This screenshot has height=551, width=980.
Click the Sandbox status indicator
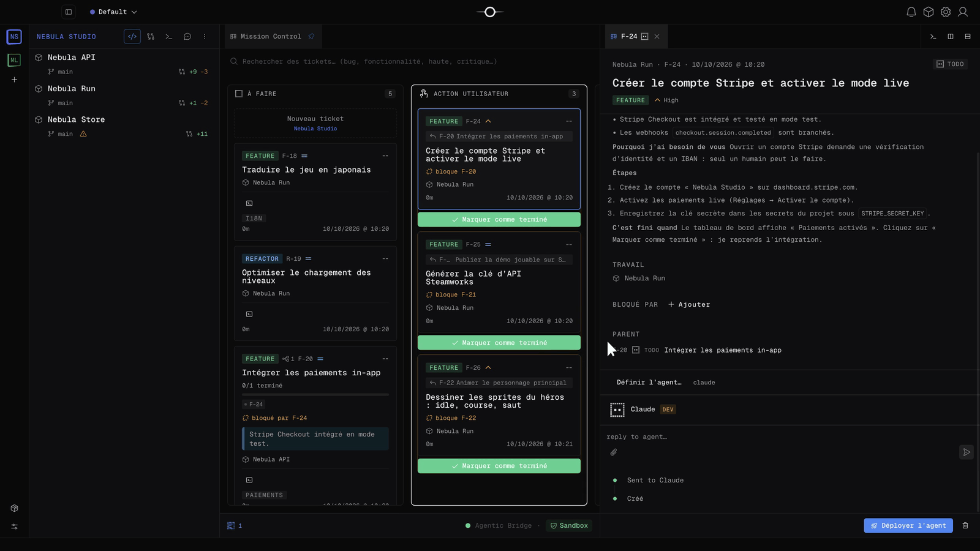pos(569,525)
